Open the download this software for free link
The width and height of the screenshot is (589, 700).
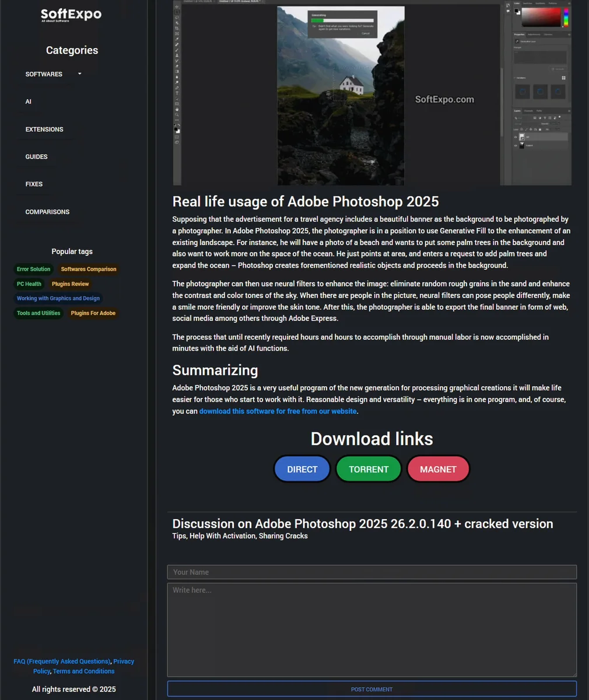[x=278, y=411]
